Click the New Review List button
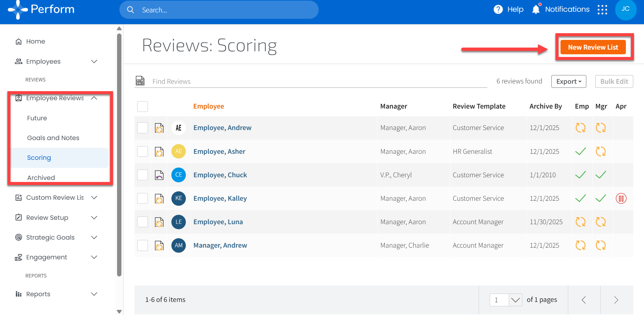Image resolution: width=644 pixels, height=315 pixels. click(593, 47)
